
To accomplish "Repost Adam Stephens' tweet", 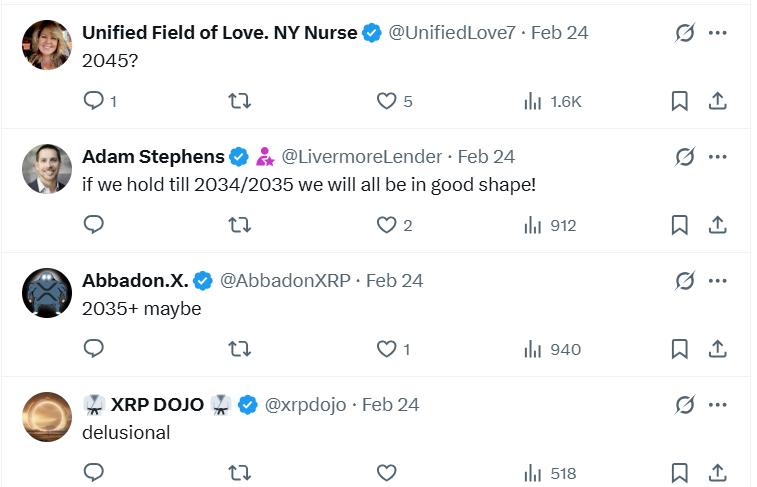I will (x=239, y=225).
